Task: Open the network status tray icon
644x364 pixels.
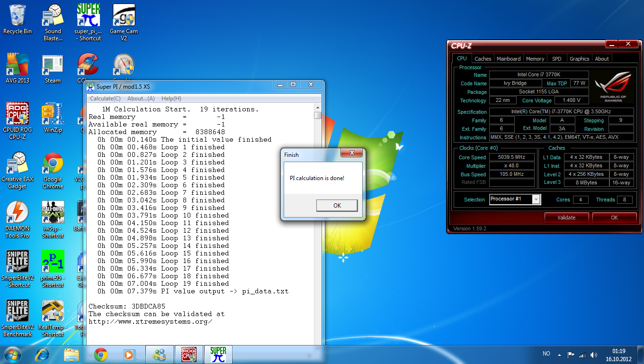Action: (582, 355)
